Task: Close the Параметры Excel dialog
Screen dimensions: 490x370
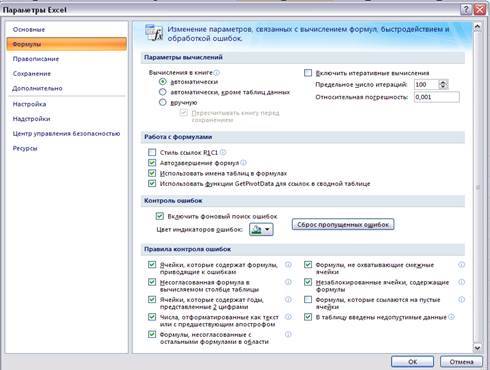Action: pyautogui.click(x=480, y=10)
